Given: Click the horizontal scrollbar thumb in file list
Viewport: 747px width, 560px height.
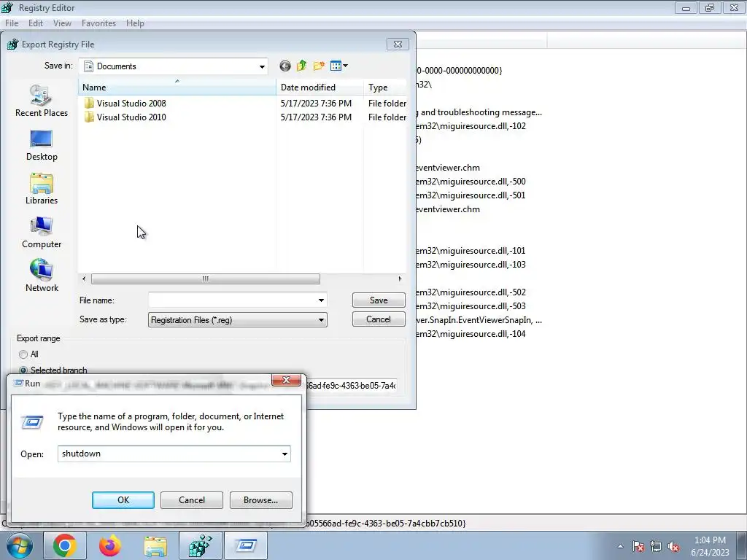Looking at the screenshot, I should click(205, 279).
